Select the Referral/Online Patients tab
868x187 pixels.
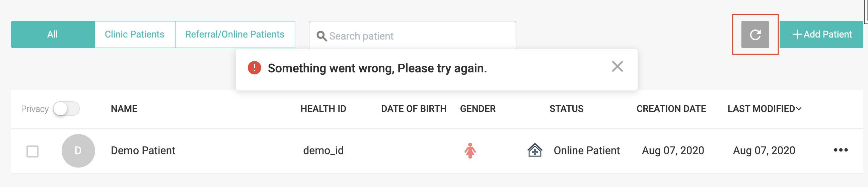pos(234,35)
